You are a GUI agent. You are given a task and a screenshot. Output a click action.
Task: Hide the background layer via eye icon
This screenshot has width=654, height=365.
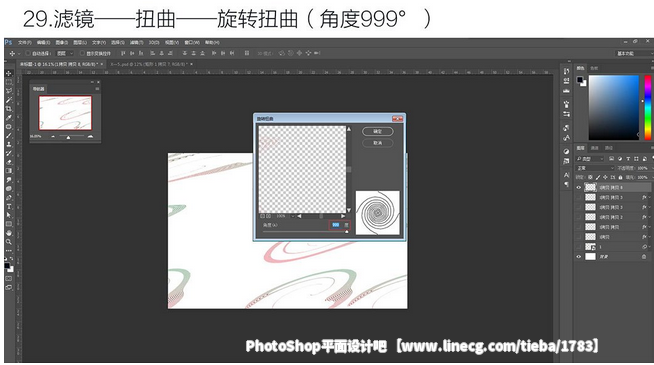(579, 257)
